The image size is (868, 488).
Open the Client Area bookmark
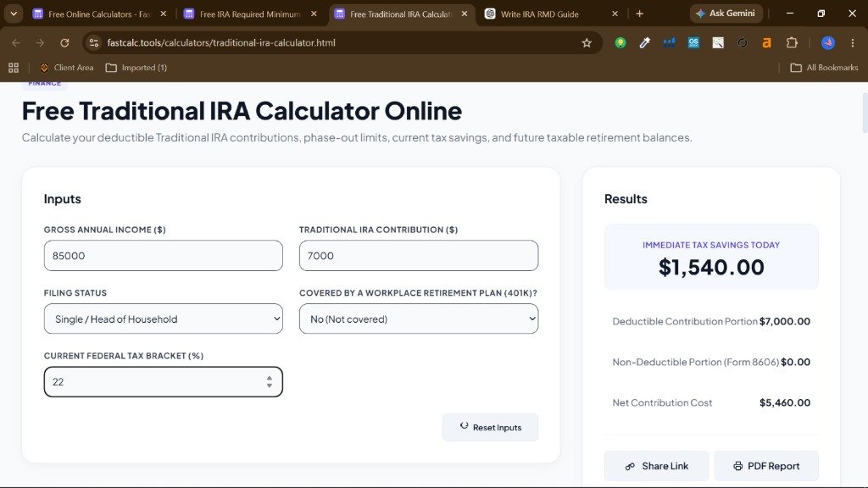pos(67,68)
